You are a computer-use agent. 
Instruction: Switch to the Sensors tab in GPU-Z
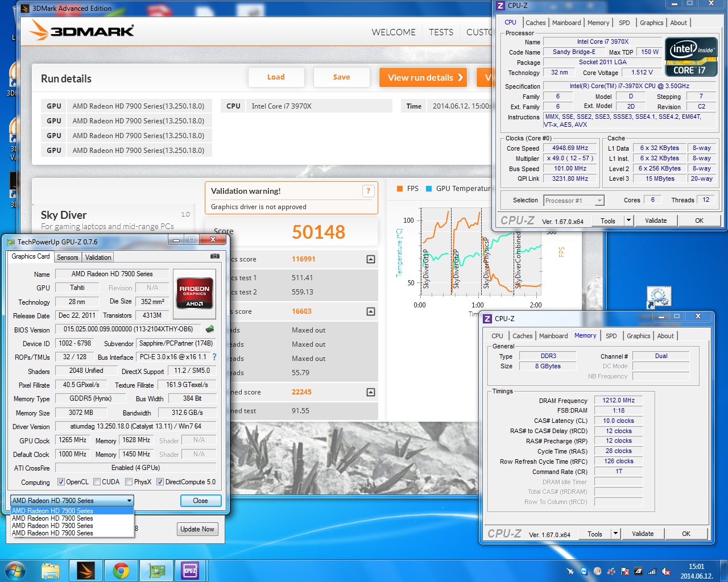[x=67, y=257]
